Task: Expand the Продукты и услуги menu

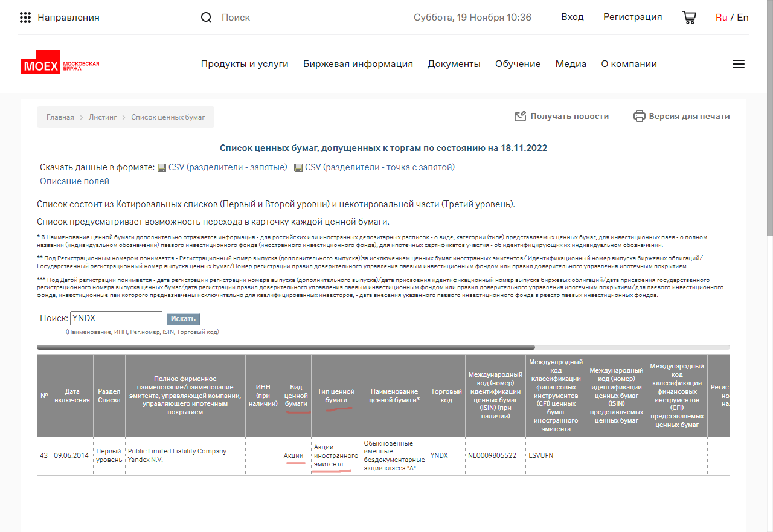Action: pyautogui.click(x=245, y=64)
